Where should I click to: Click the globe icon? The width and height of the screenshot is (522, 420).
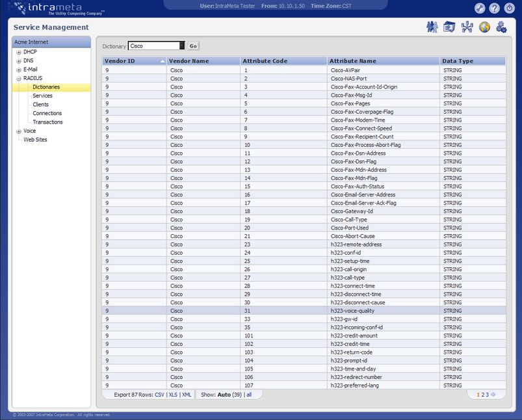pos(484,27)
